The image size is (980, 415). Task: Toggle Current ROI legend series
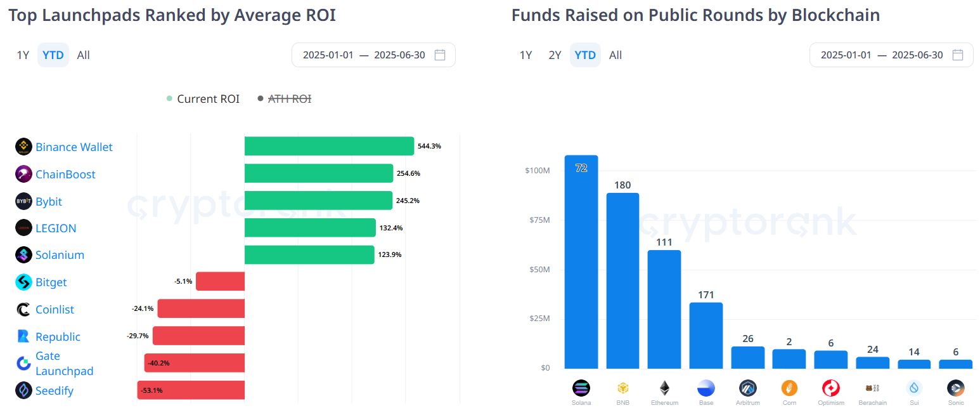tap(203, 99)
